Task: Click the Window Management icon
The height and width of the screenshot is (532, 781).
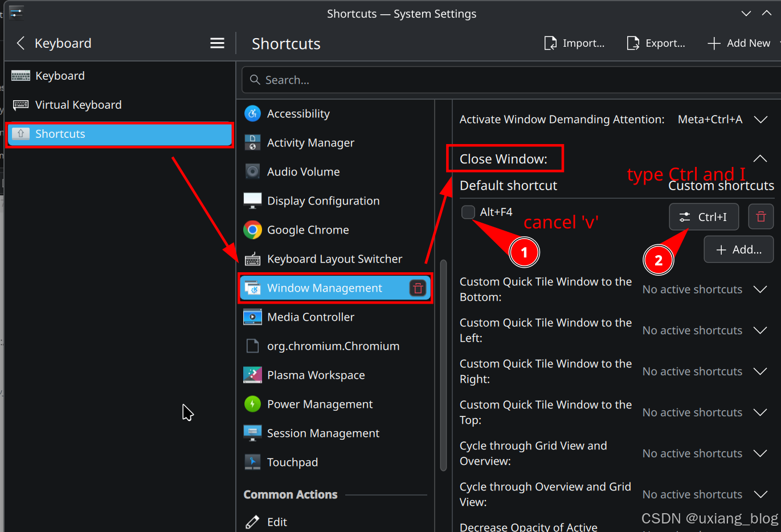Action: tap(252, 288)
